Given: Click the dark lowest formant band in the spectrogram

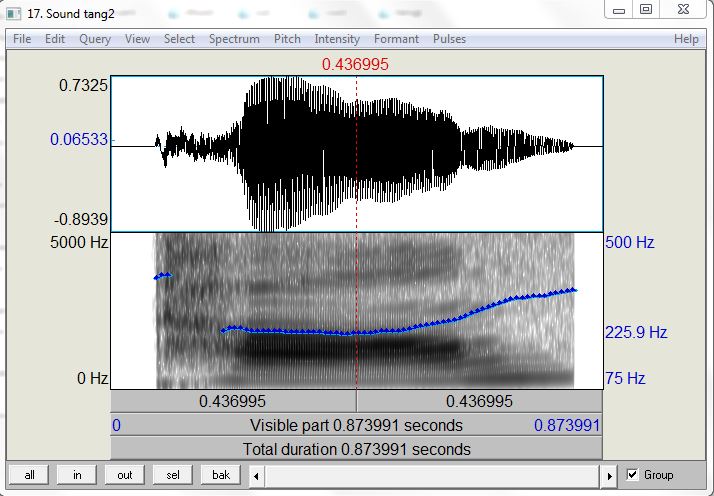Looking at the screenshot, I should coord(346,351).
